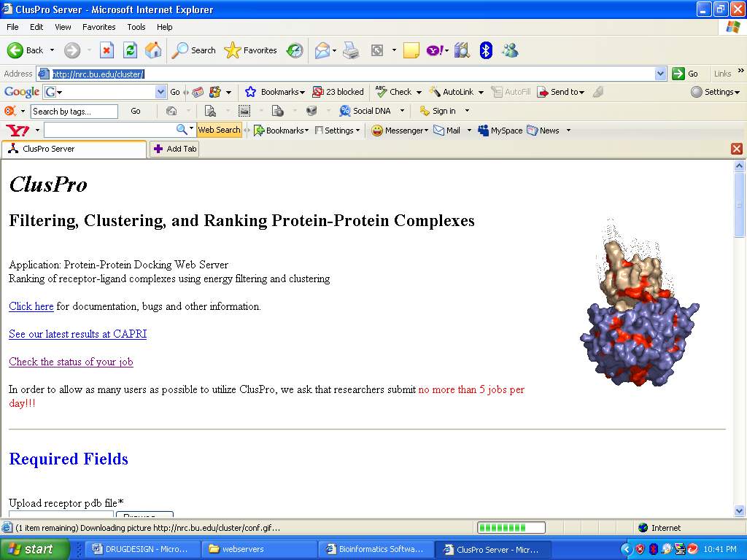Click the Home icon in toolbar
This screenshot has height=560, width=747.
tap(153, 50)
